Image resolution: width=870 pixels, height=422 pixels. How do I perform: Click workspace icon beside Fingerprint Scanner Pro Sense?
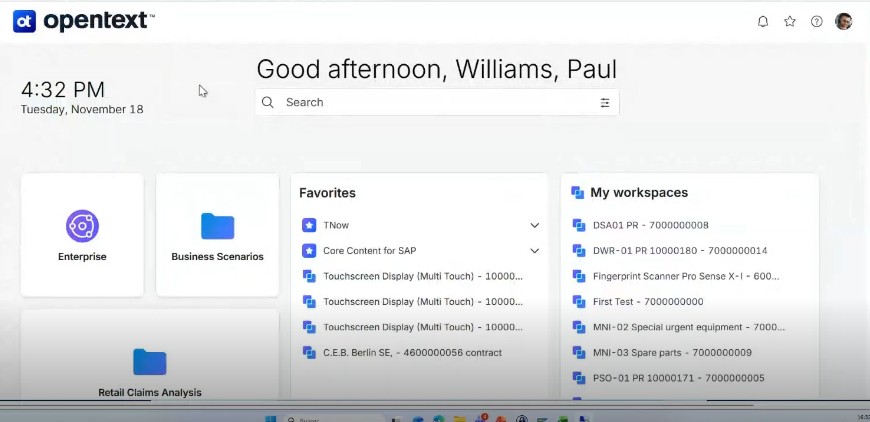[579, 276]
